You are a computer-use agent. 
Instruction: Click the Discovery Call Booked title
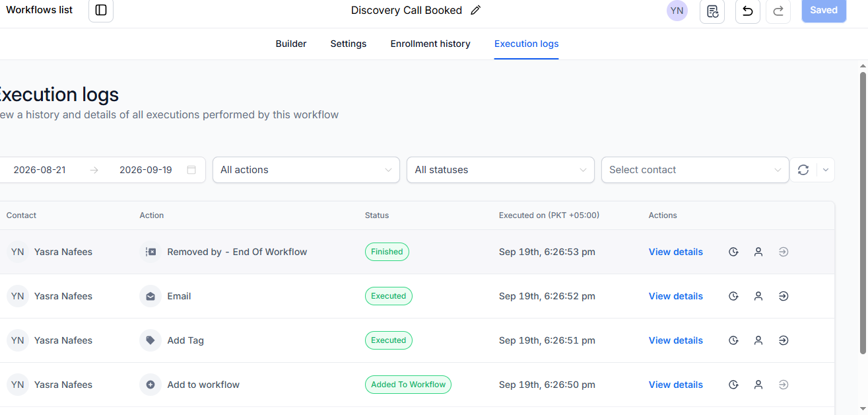(x=407, y=11)
